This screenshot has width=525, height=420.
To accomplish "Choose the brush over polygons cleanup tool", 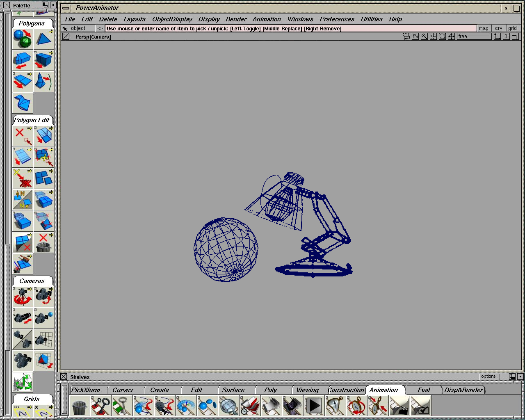I will click(x=23, y=264).
